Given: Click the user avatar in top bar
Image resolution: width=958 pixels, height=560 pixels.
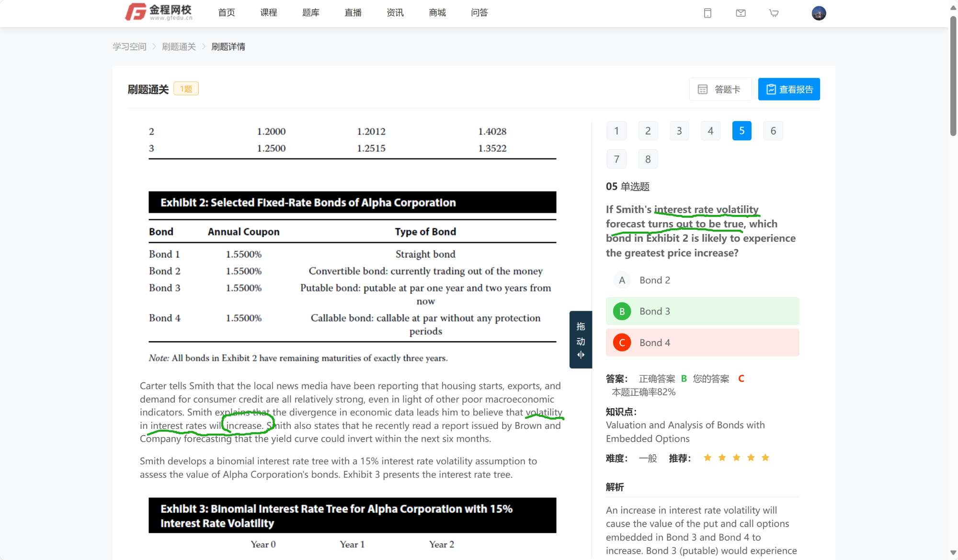Looking at the screenshot, I should click(819, 13).
